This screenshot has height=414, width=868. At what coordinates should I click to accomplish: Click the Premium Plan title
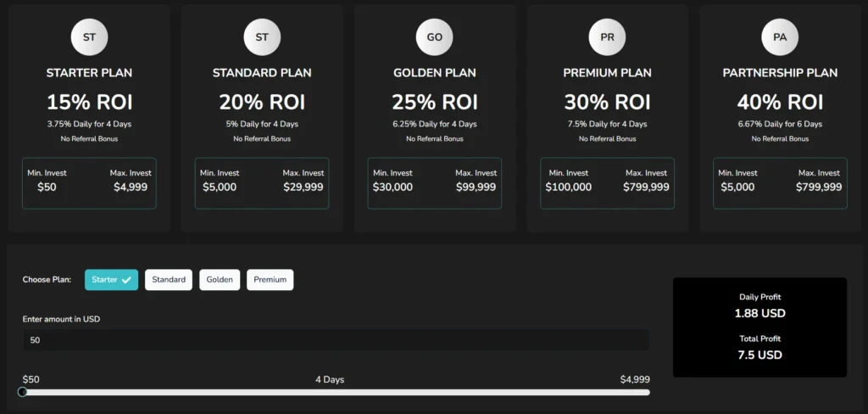(x=607, y=73)
